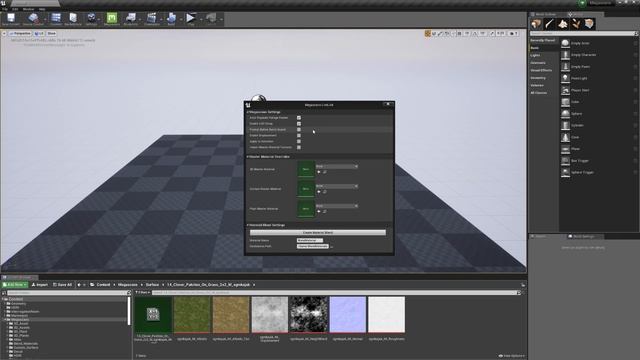This screenshot has width=640, height=360.
Task: Click the Cube actor icon
Action: click(565, 102)
